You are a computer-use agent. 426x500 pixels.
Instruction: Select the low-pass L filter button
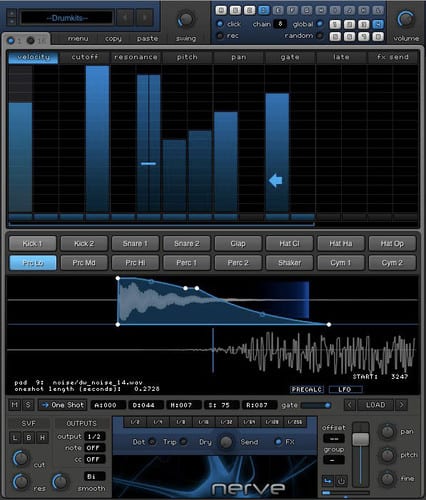pyautogui.click(x=15, y=438)
